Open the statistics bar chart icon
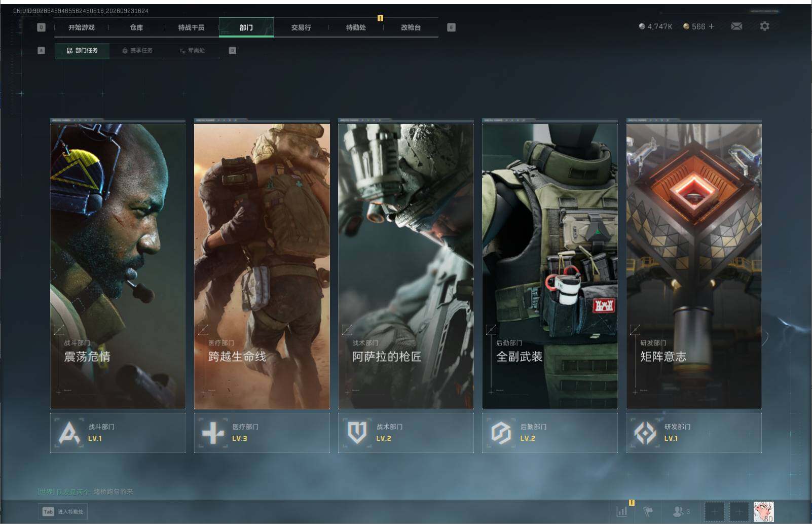The height and width of the screenshot is (524, 812). [622, 512]
